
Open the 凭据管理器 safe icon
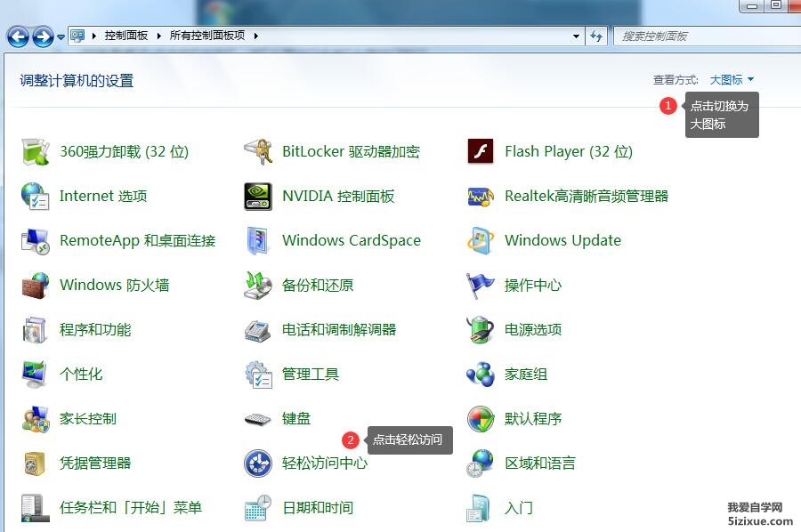pos(36,463)
